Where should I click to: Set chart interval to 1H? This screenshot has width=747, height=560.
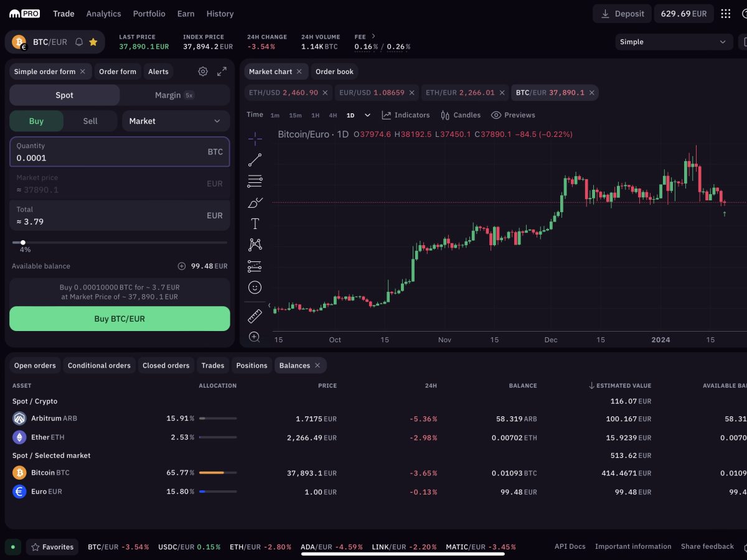pyautogui.click(x=316, y=115)
